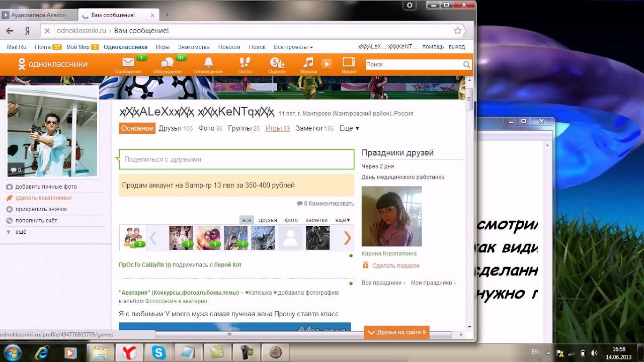Screen dimensions: 644x362
Task: Open Карина Куропаткина photo
Action: tap(391, 216)
